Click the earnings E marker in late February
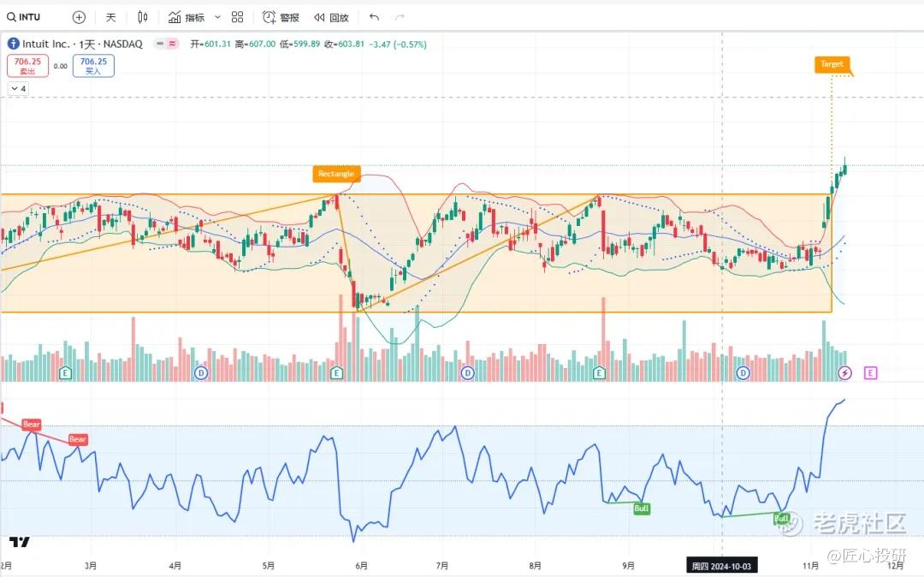Image resolution: width=924 pixels, height=577 pixels. coord(65,372)
